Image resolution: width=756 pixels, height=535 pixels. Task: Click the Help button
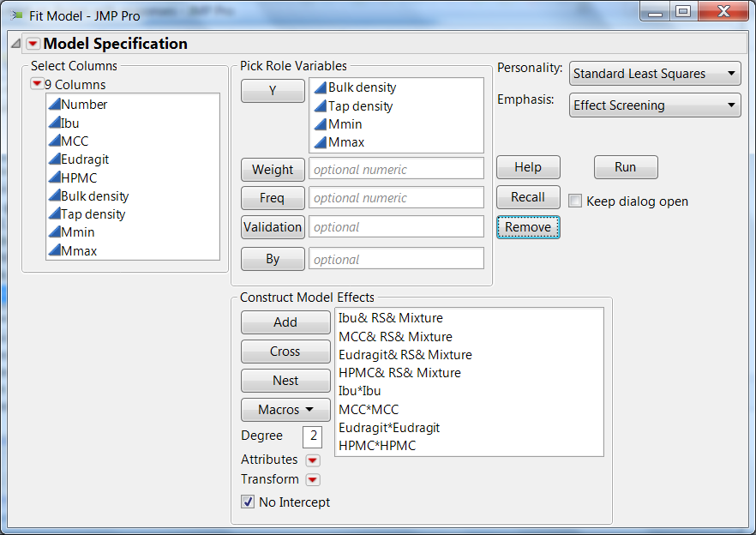pyautogui.click(x=528, y=167)
